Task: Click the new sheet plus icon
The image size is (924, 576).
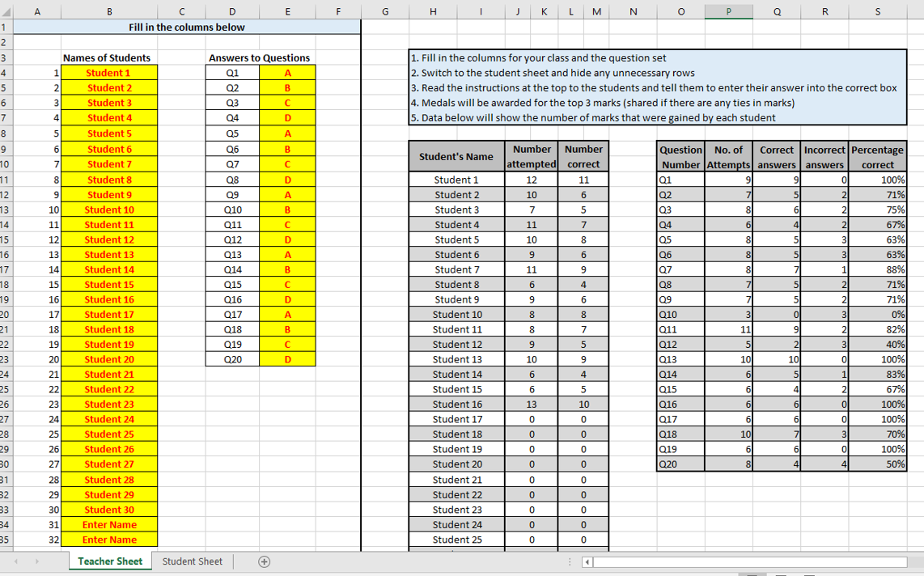Action: pos(264,561)
